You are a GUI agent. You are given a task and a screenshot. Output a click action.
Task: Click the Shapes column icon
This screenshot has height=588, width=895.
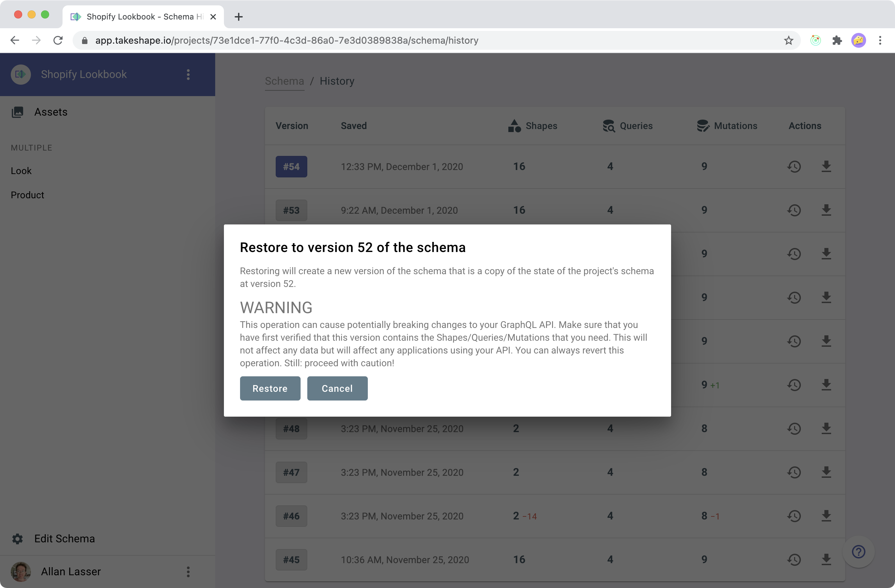click(x=514, y=126)
